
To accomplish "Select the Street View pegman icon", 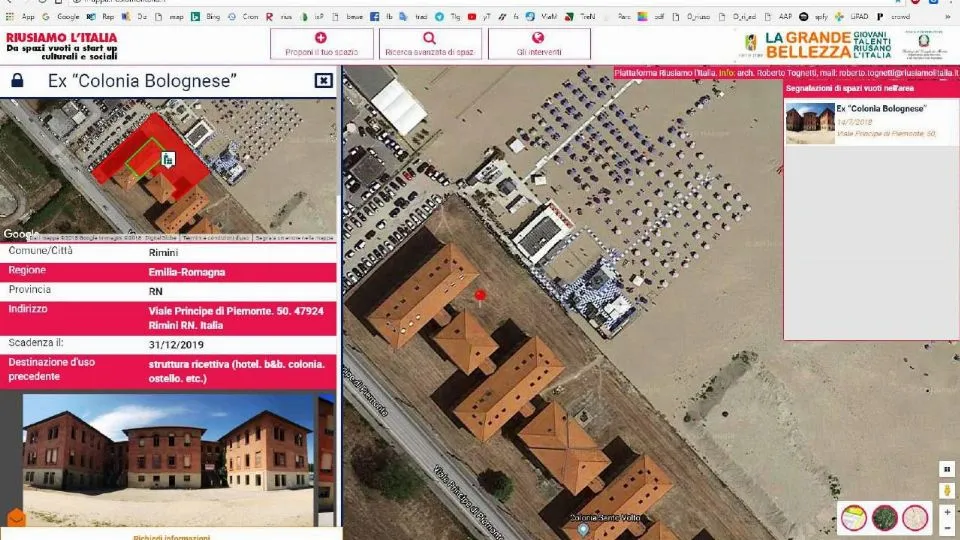I will (947, 490).
